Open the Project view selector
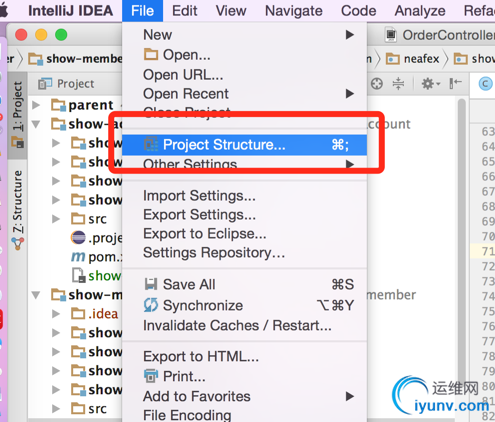Viewport: 495px width, 422px height. [66, 84]
